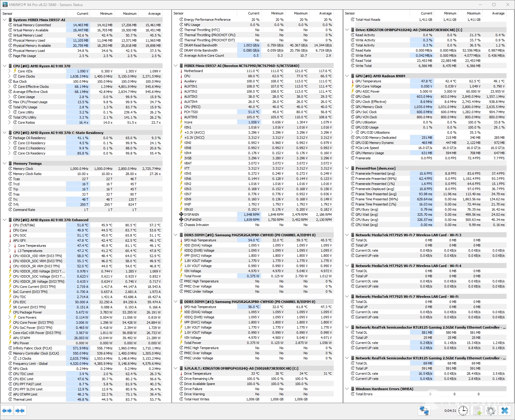Expand the Core Powers row

pos(9,317)
